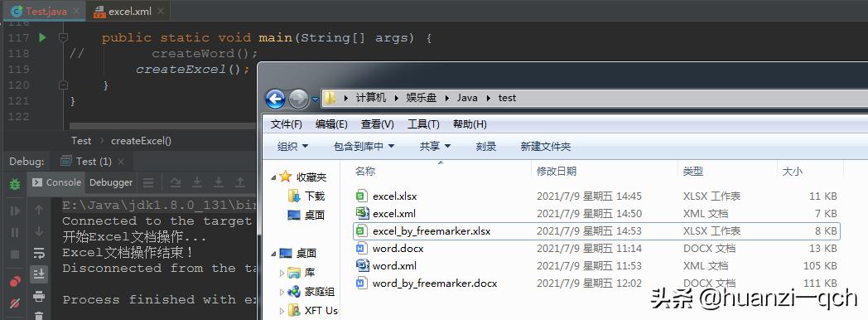
Task: Click the green Run gutter icon at line 117
Action: pyautogui.click(x=42, y=37)
